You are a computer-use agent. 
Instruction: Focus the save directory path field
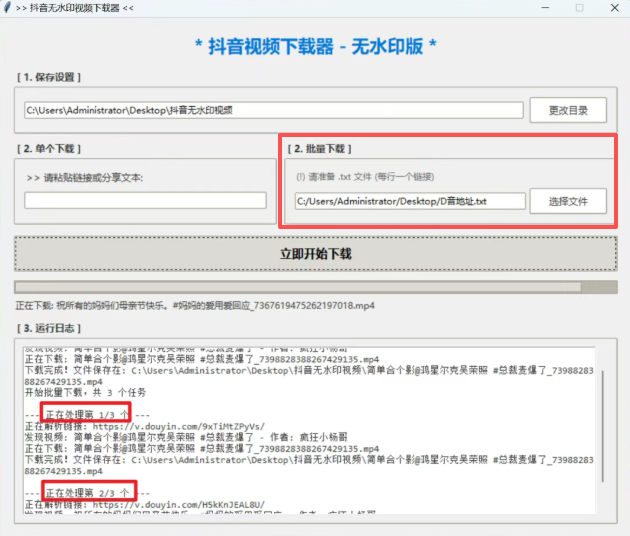(274, 111)
